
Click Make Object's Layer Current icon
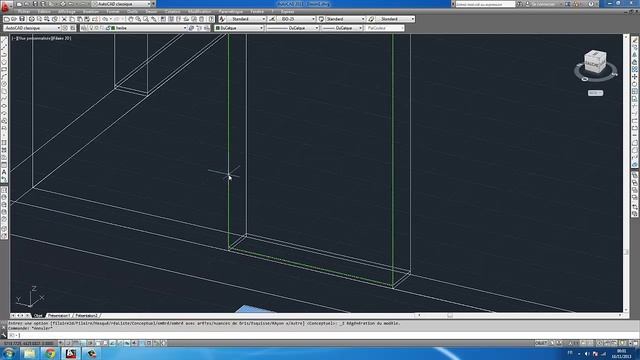pos(191,28)
